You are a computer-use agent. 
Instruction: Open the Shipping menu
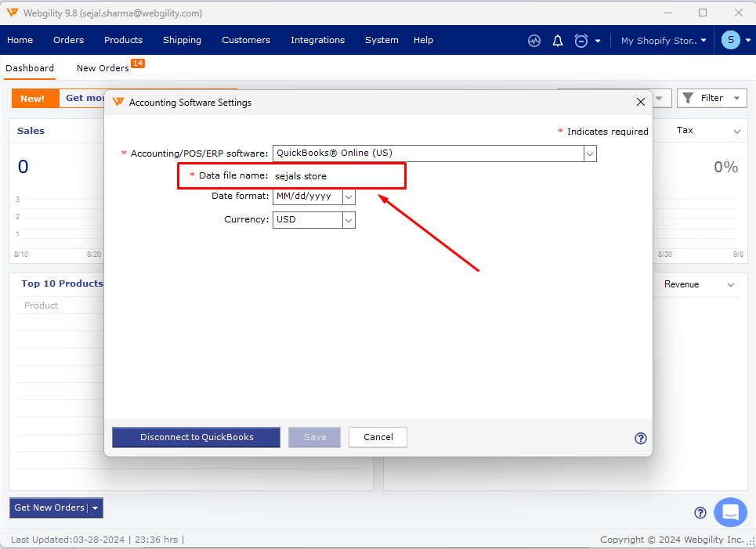[x=182, y=40]
